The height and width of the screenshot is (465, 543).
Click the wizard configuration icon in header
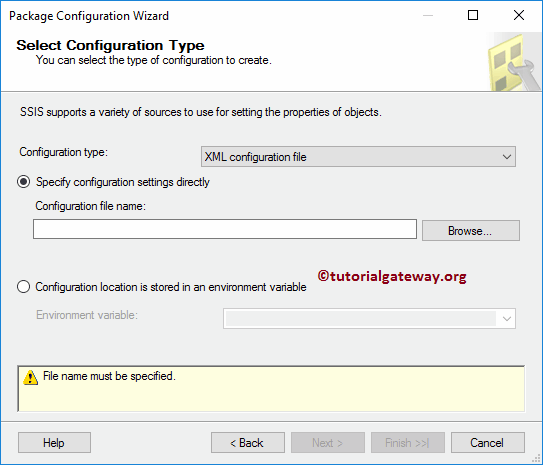(514, 62)
